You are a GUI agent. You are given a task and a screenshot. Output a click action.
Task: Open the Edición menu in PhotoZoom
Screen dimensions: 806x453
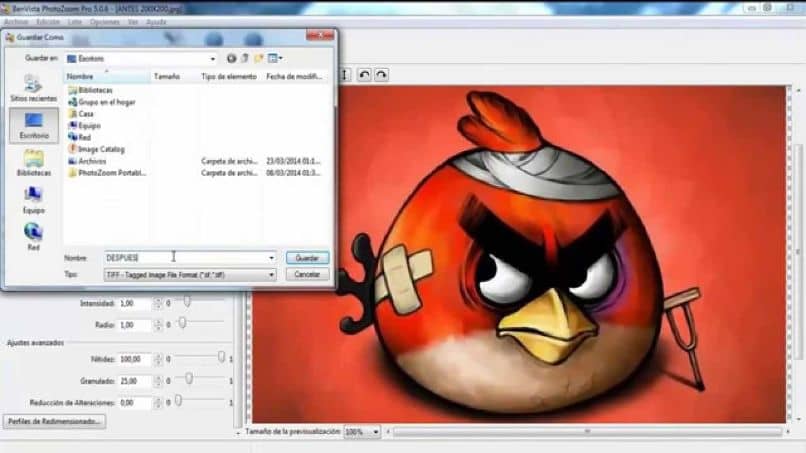(x=48, y=22)
